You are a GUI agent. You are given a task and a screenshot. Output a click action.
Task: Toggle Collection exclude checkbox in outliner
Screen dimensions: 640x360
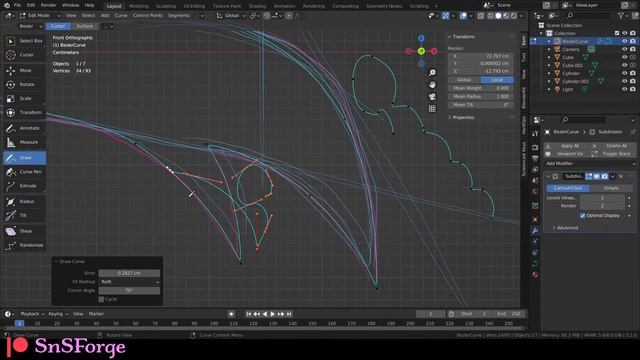tap(617, 33)
